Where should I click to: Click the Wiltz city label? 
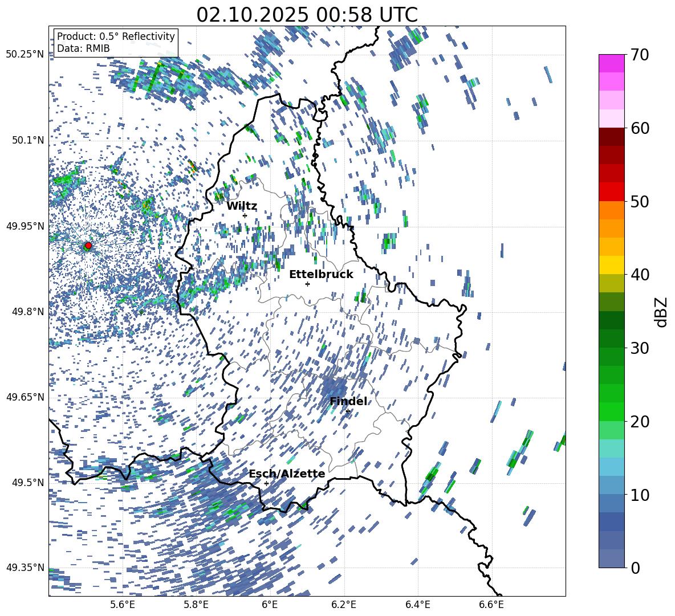tap(242, 206)
